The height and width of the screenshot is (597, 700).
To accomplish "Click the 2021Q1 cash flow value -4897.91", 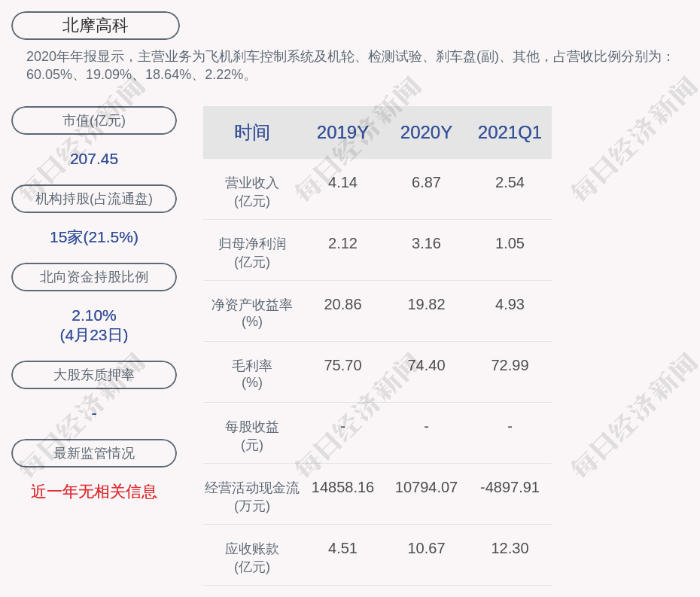I will (510, 487).
